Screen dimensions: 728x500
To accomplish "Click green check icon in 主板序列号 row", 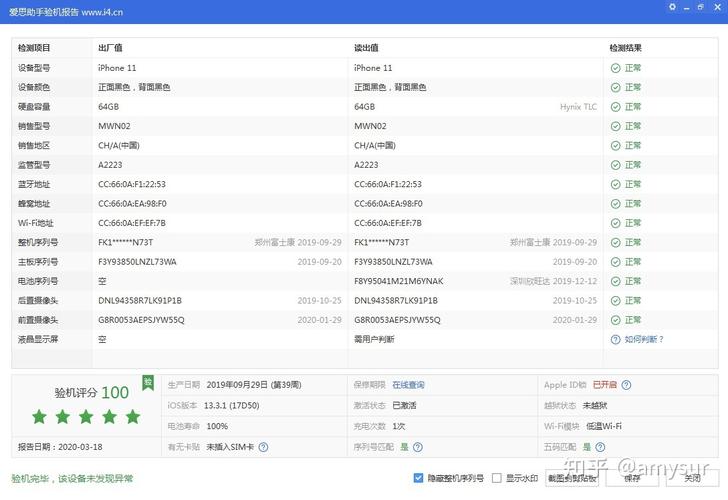I will (x=616, y=262).
